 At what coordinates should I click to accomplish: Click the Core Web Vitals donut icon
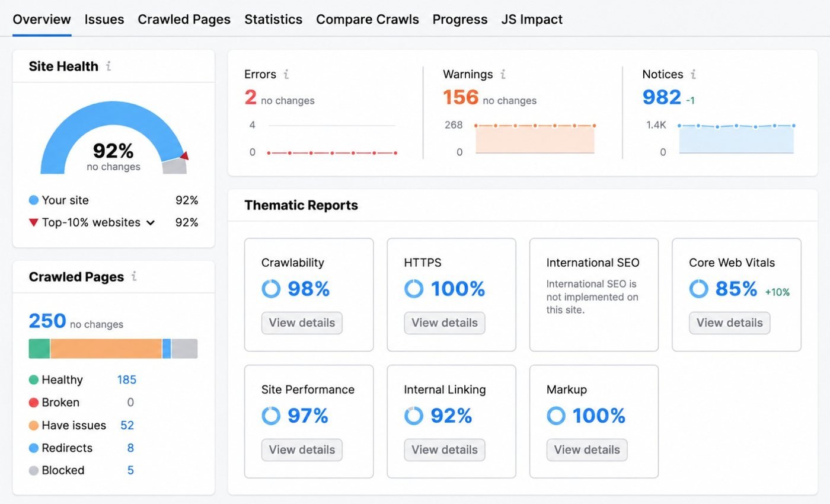click(699, 289)
